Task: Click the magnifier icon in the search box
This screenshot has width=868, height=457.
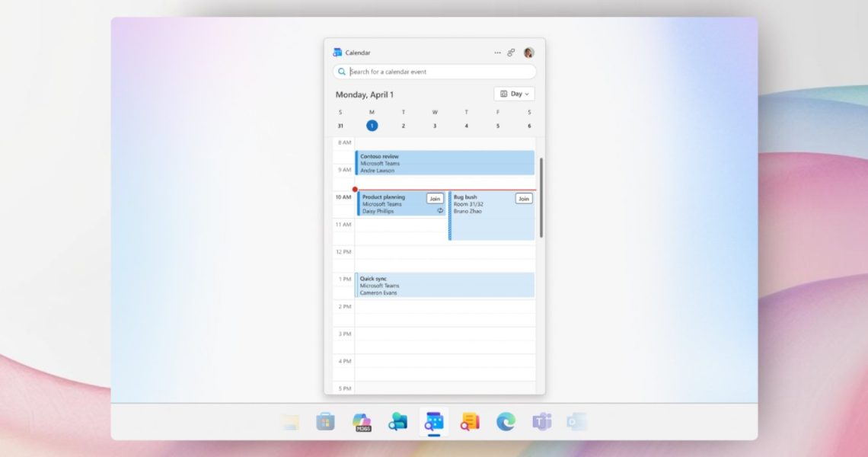Action: point(342,72)
